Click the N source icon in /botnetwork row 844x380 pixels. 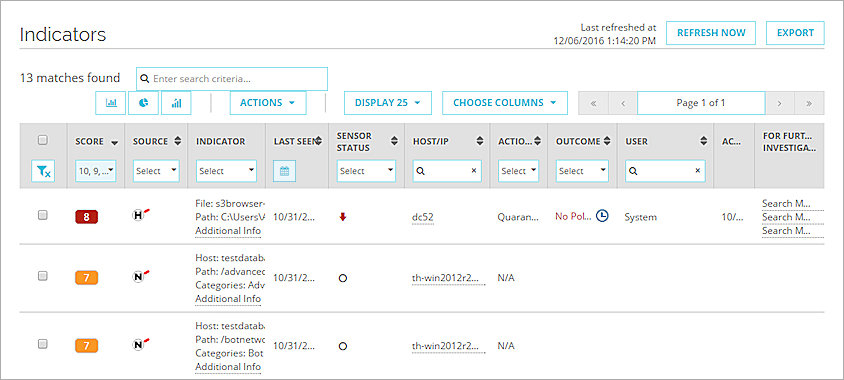pos(140,344)
